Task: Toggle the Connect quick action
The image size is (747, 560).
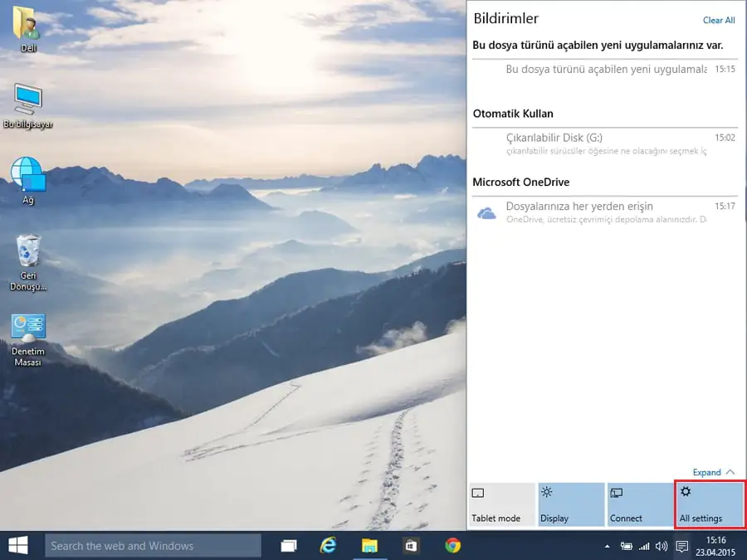Action: [640, 504]
